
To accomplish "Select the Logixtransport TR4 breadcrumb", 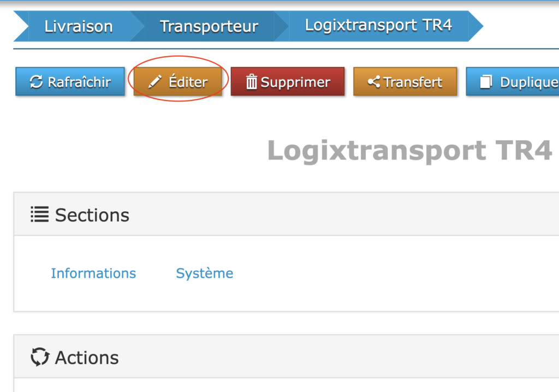I will tap(378, 26).
